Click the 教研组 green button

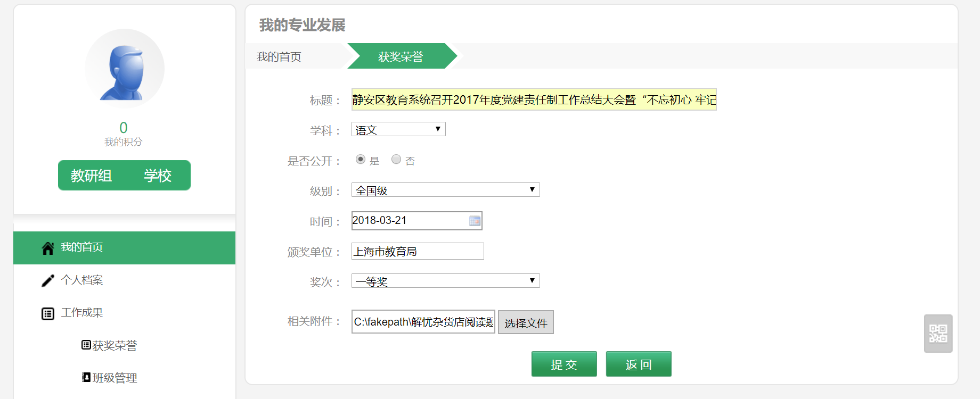(91, 176)
